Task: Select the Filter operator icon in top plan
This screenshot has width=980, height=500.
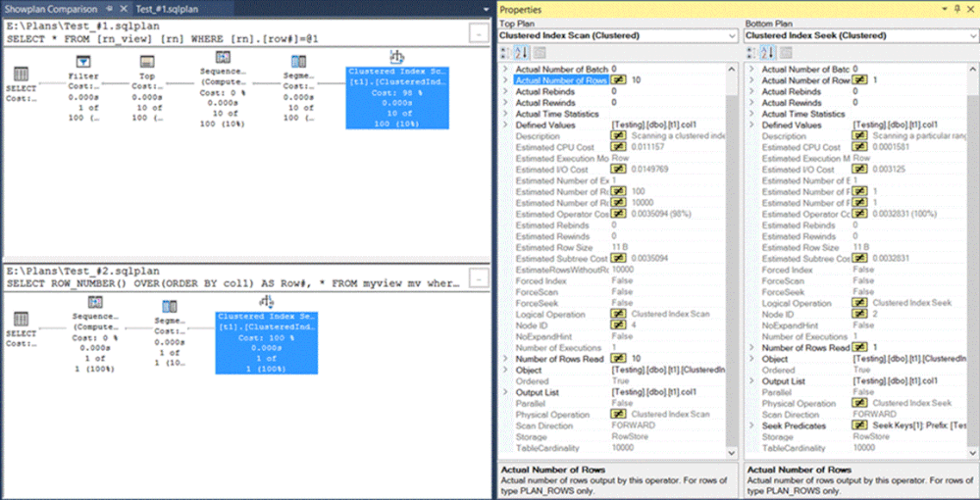Action: tap(83, 61)
